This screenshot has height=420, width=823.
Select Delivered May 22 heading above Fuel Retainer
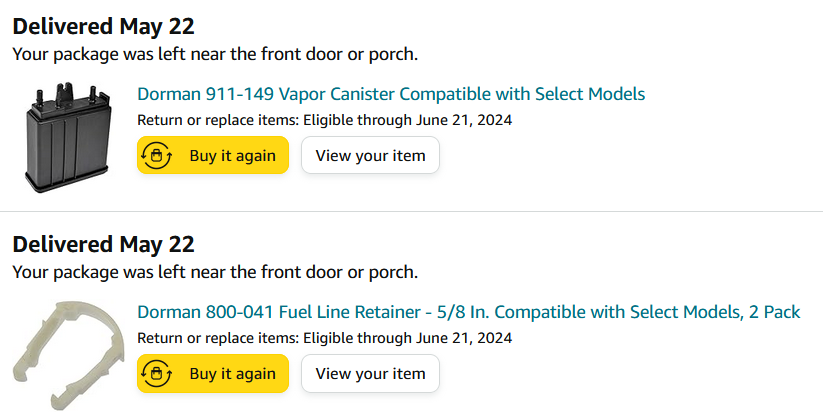(103, 244)
